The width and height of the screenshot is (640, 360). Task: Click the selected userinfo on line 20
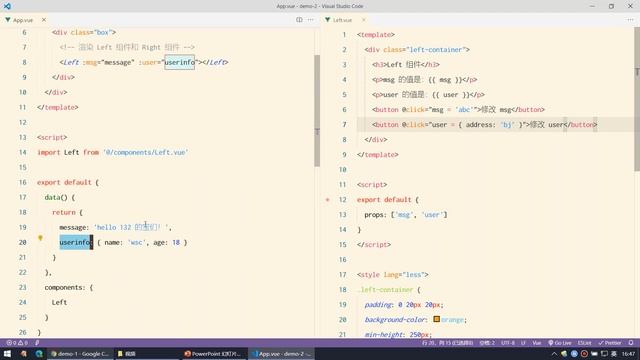(76, 242)
